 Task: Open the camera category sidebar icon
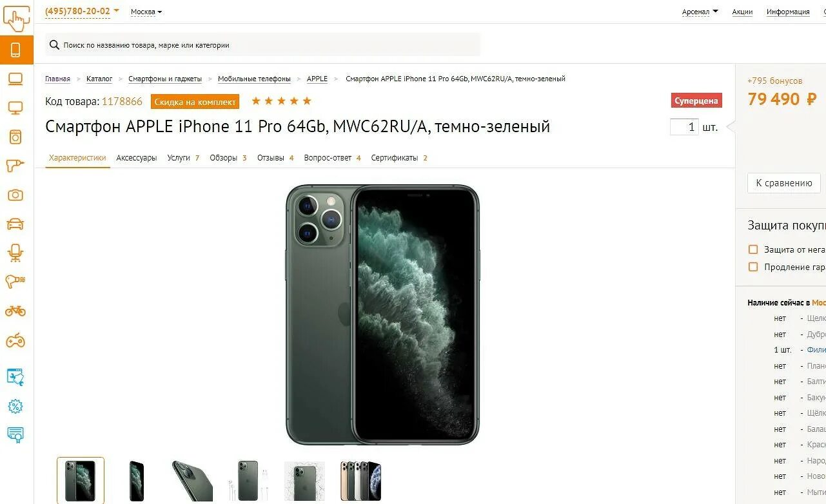(15, 195)
